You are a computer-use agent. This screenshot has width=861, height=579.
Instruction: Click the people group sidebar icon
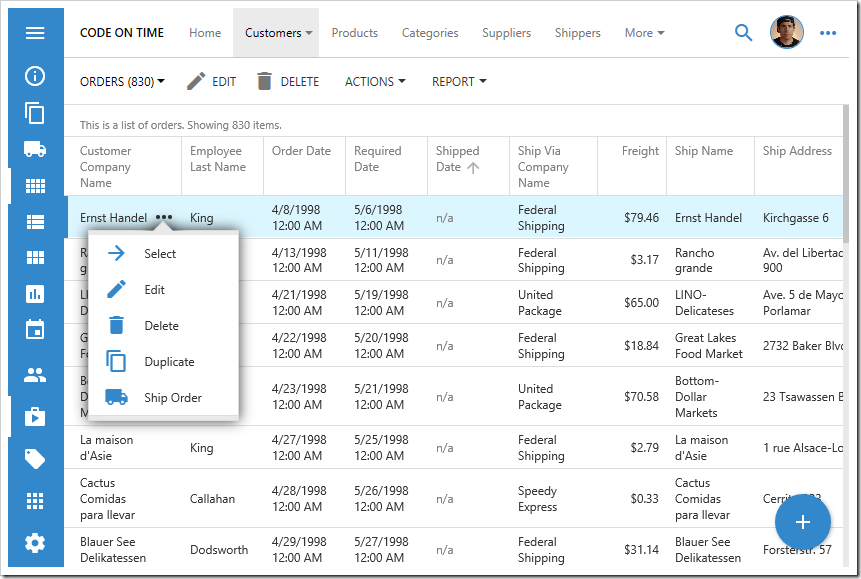(35, 376)
